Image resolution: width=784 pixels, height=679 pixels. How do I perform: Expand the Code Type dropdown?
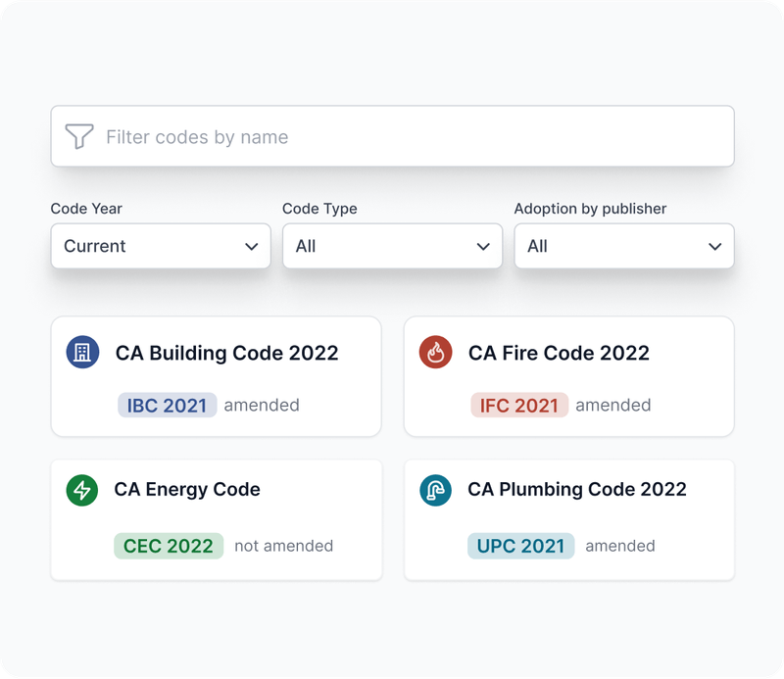tap(392, 246)
